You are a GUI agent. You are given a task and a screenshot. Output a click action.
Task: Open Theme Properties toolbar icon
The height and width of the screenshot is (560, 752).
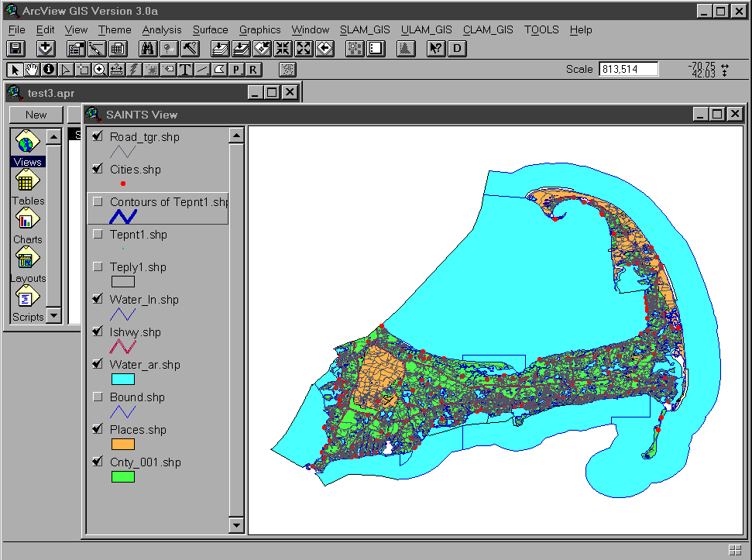tap(76, 49)
